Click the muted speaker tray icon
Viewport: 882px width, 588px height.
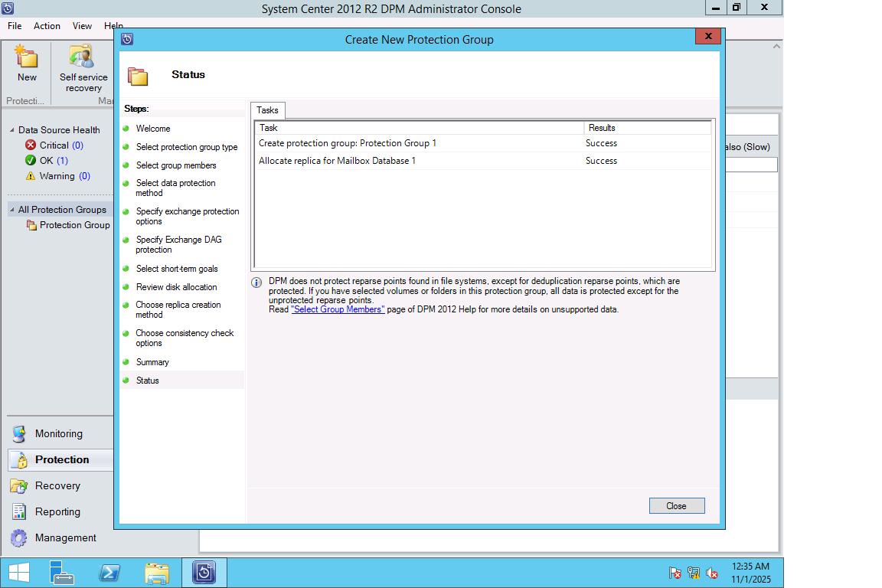pyautogui.click(x=712, y=573)
